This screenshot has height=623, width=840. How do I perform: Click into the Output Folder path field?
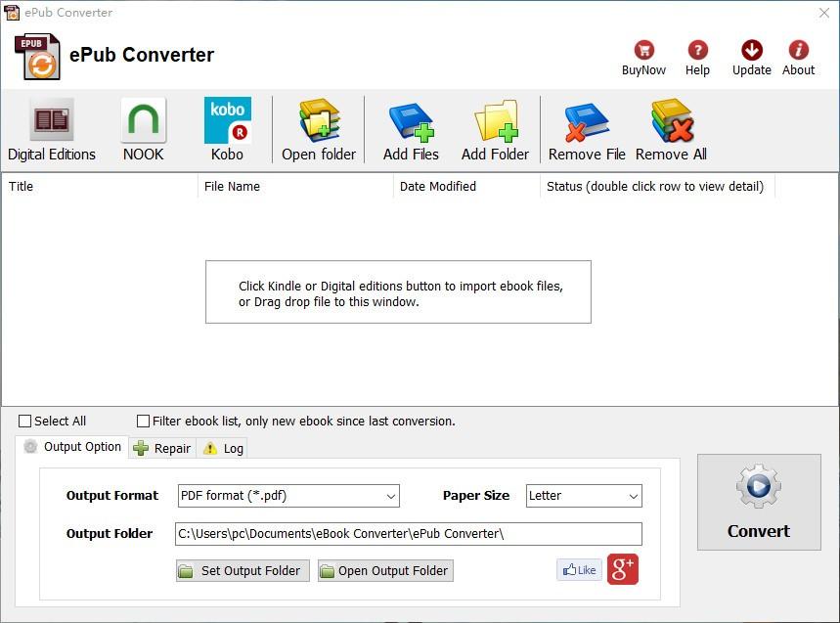pos(408,534)
